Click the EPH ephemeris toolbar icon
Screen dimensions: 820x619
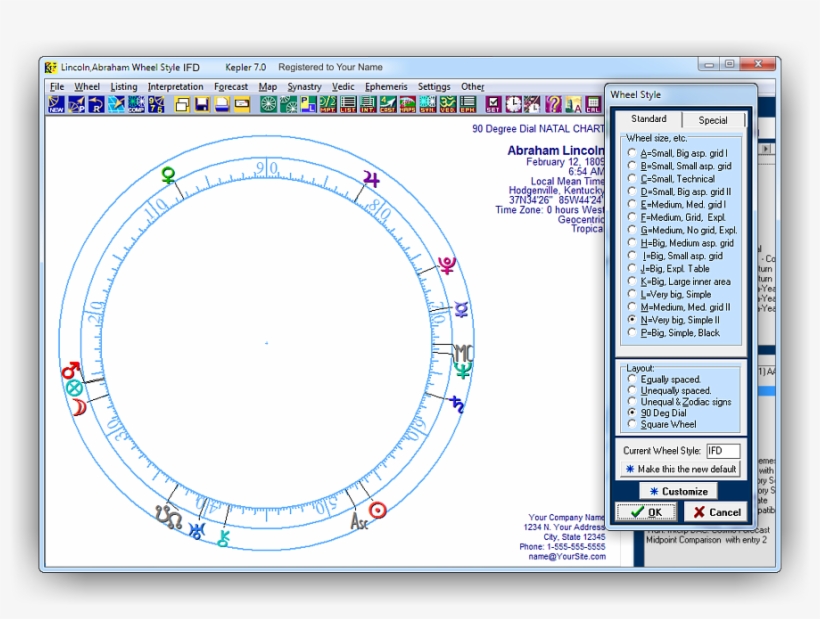coord(467,104)
